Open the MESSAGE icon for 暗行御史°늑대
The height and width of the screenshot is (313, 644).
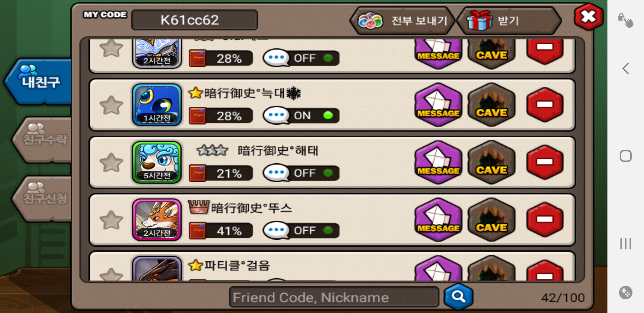(438, 105)
